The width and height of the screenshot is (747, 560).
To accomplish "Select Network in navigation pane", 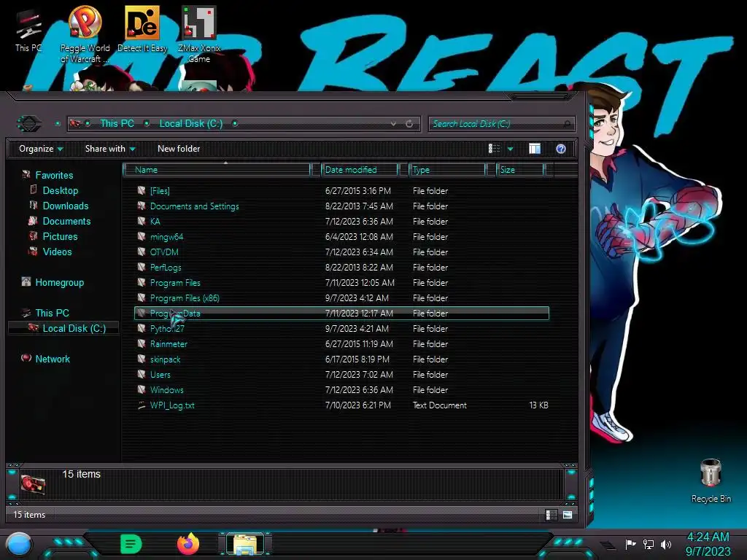I will point(53,359).
